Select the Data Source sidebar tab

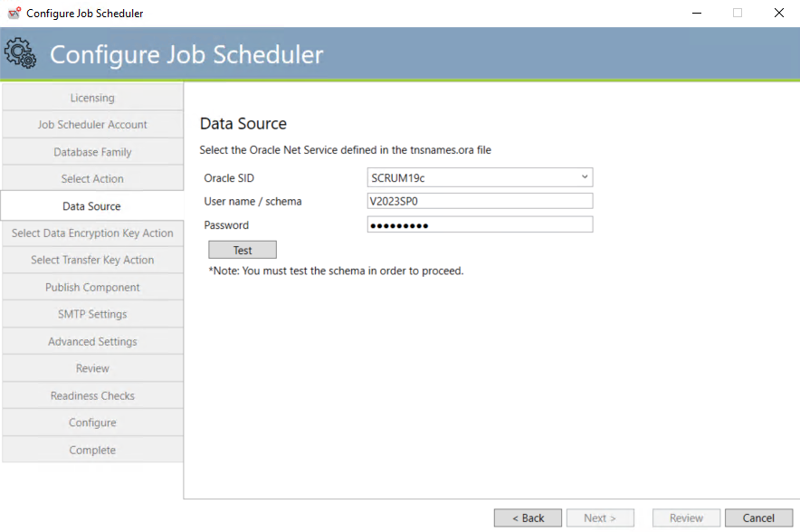pyautogui.click(x=92, y=206)
